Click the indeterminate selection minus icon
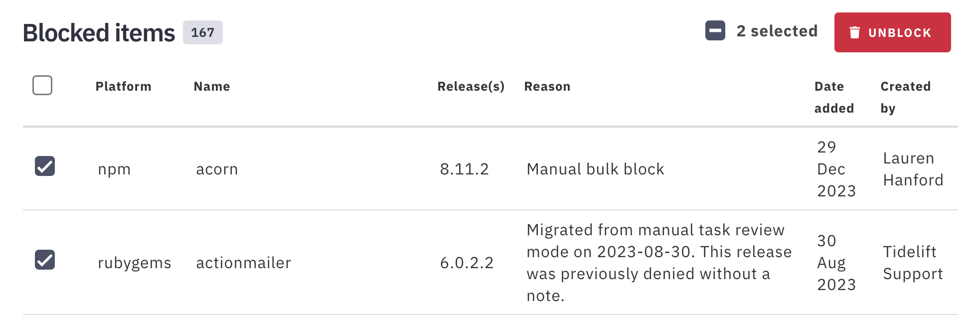The image size is (980, 319). point(715,30)
